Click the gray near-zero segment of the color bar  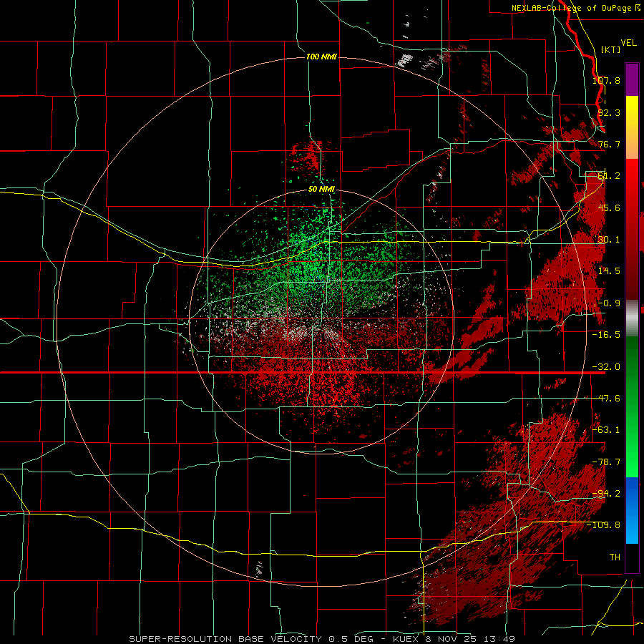[x=632, y=318]
